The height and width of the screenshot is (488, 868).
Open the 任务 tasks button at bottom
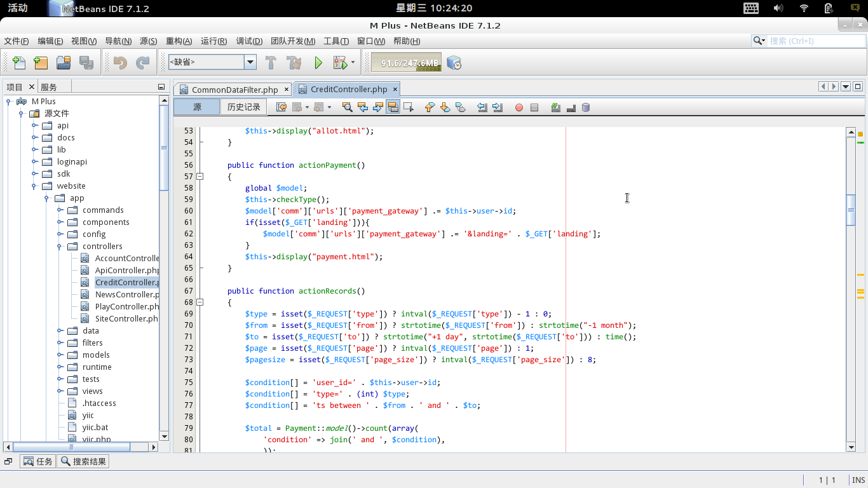38,461
